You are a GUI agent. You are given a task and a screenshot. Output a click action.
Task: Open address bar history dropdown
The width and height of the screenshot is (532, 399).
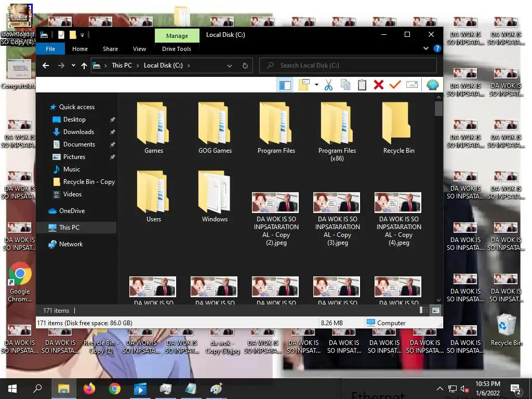(230, 66)
